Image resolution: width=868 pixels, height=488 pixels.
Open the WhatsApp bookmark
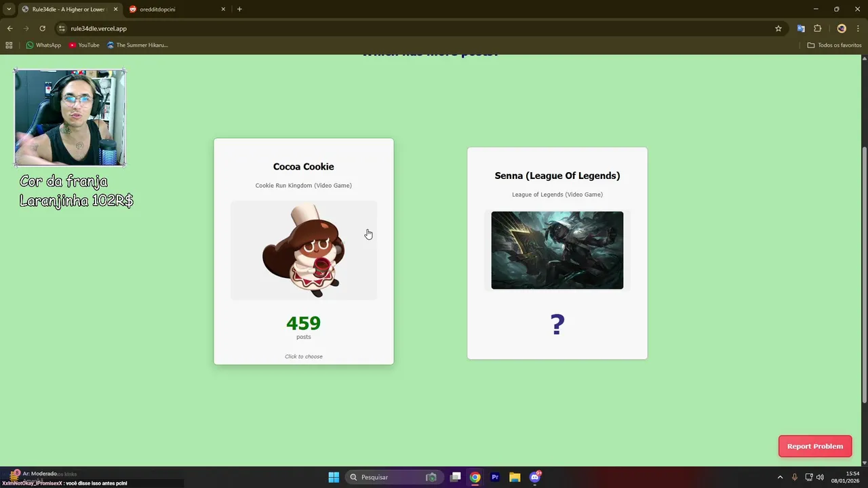pos(43,45)
